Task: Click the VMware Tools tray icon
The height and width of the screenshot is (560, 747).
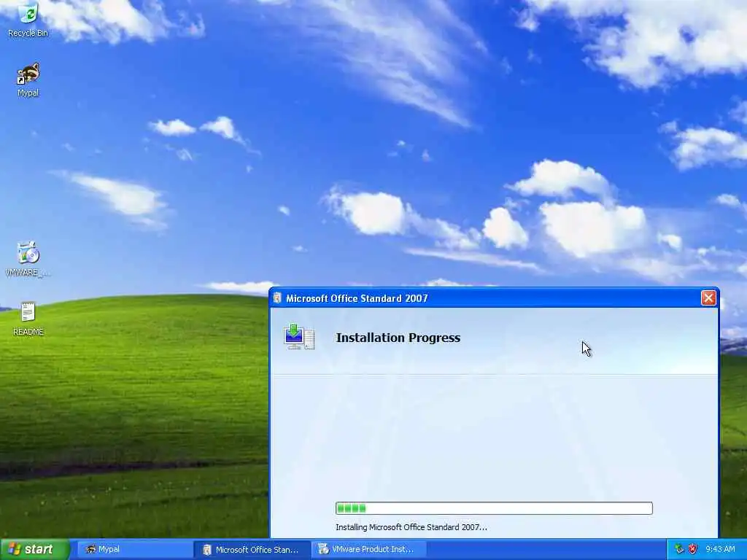Action: point(679,549)
